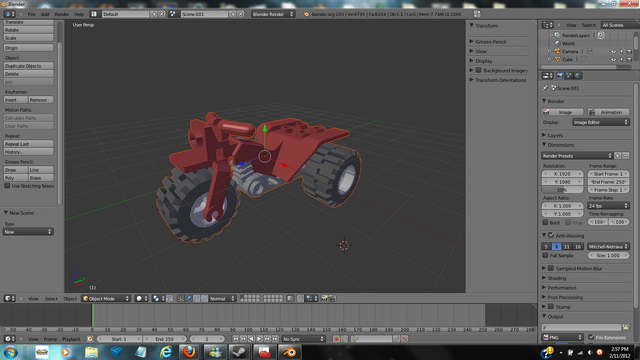640x360 pixels.
Task: Open the World properties tab icon
Action: (x=578, y=76)
